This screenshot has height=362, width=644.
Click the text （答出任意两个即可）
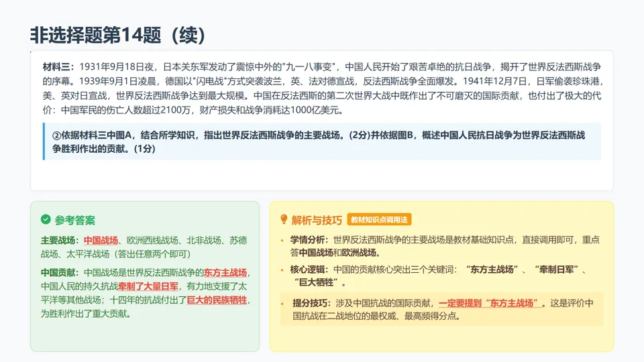coord(152,254)
